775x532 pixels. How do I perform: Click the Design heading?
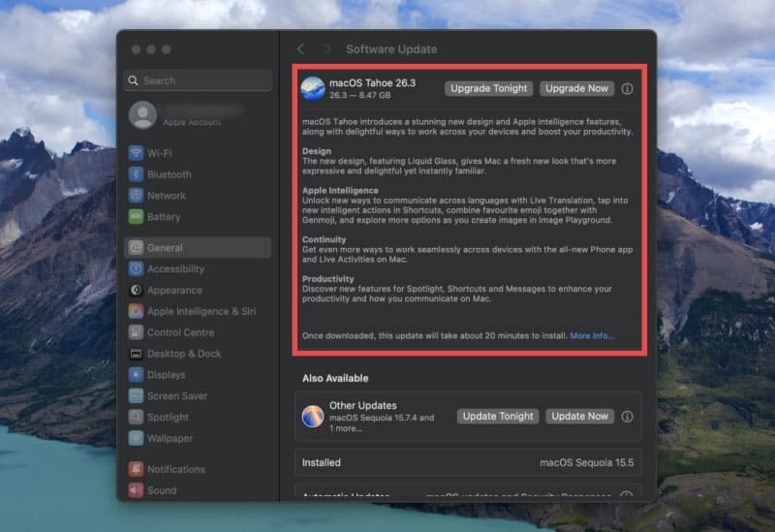317,151
